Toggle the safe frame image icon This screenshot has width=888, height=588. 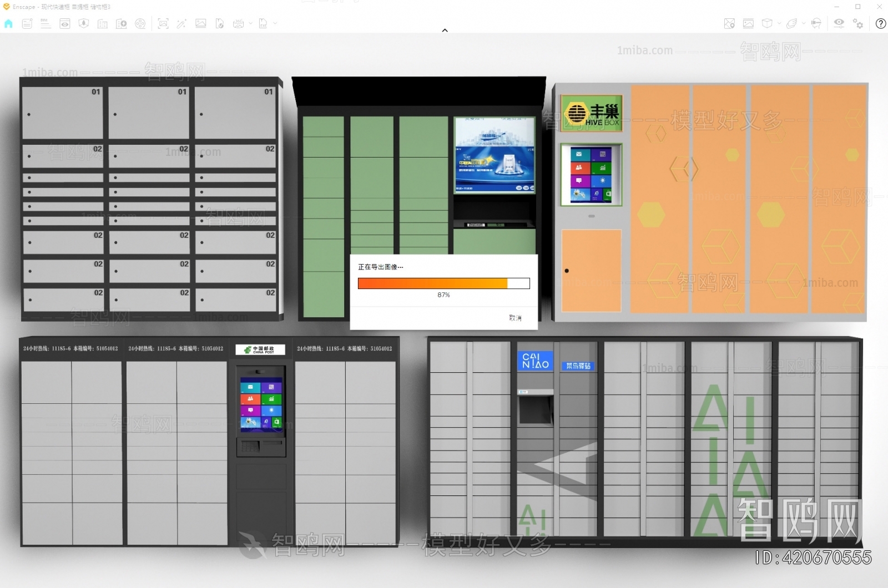click(748, 23)
